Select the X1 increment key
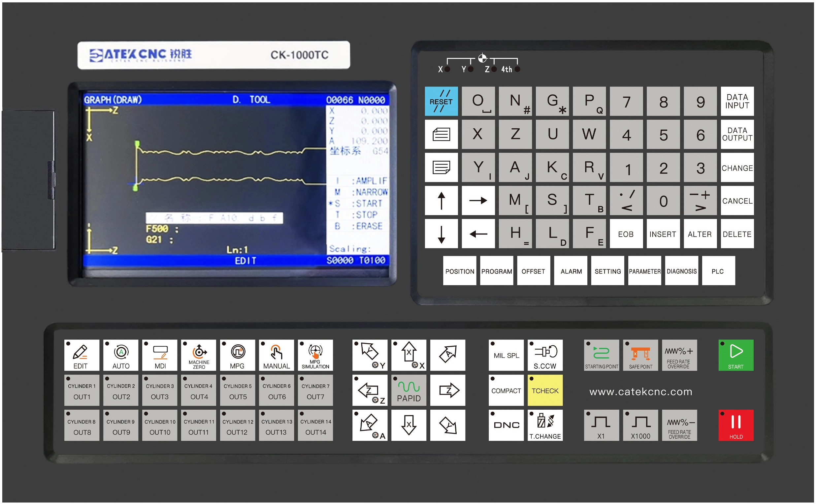The width and height of the screenshot is (816, 504). pos(601,425)
